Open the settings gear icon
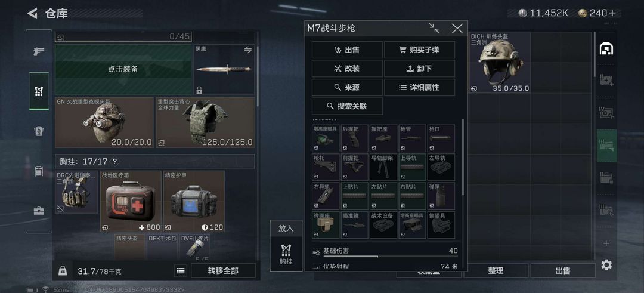 [x=606, y=265]
